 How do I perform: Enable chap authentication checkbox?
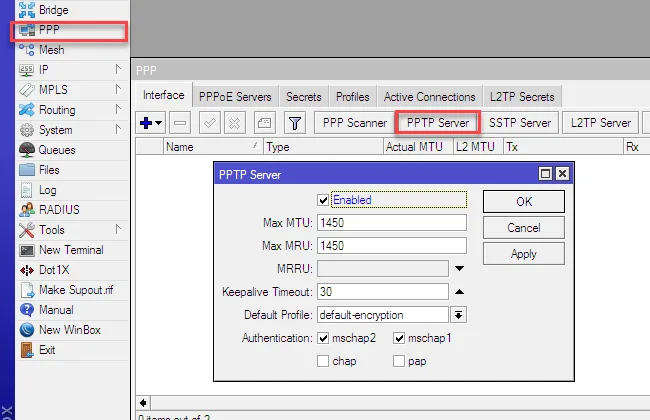(x=322, y=361)
